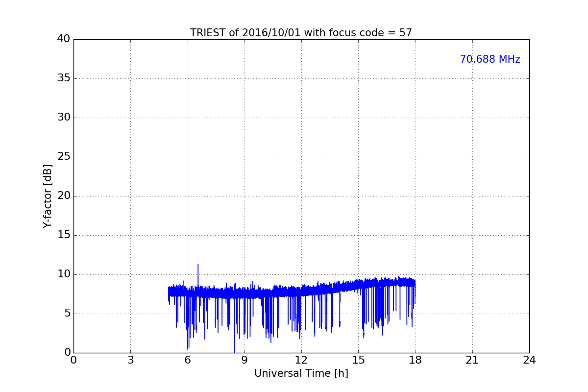The image size is (588, 392).
Task: Click the y-axis tick label 30
Action: (x=64, y=118)
